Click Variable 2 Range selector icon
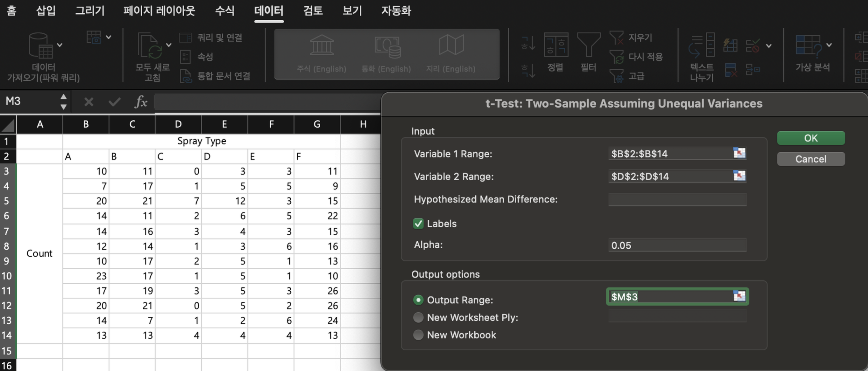868x371 pixels. 739,176
